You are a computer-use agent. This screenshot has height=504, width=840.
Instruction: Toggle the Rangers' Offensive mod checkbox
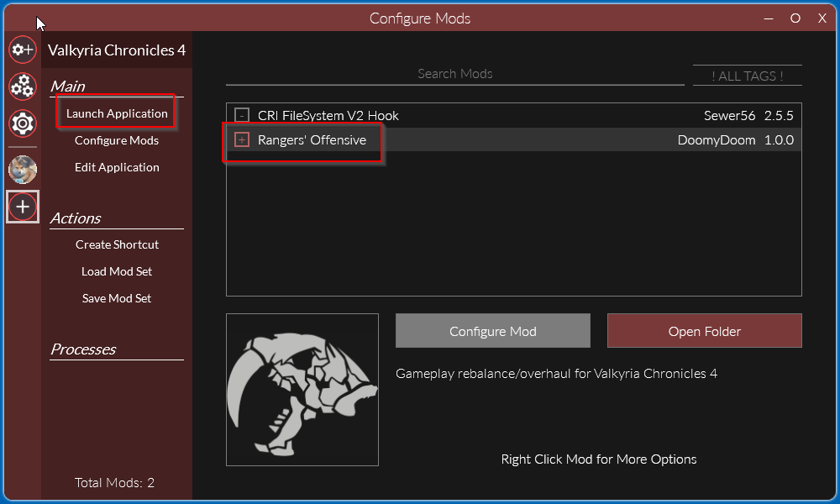tap(242, 139)
